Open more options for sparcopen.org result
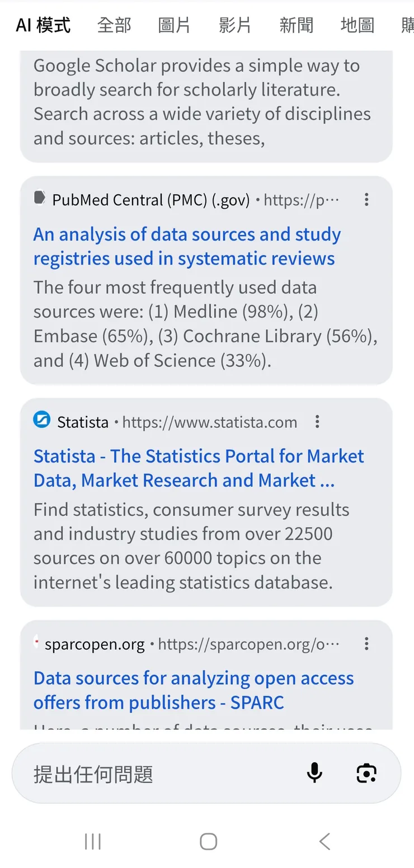The height and width of the screenshot is (868, 414). pos(366,644)
